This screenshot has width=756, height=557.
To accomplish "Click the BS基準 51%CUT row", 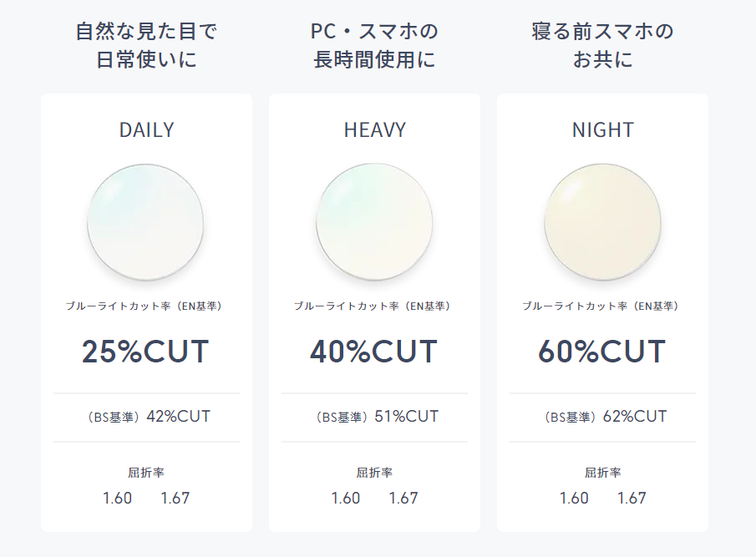I will pyautogui.click(x=374, y=417).
